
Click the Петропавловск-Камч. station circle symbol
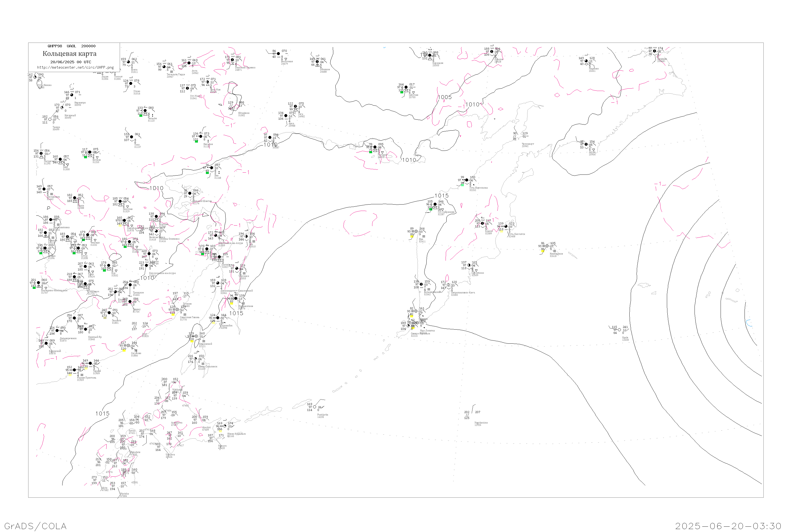(x=448, y=285)
